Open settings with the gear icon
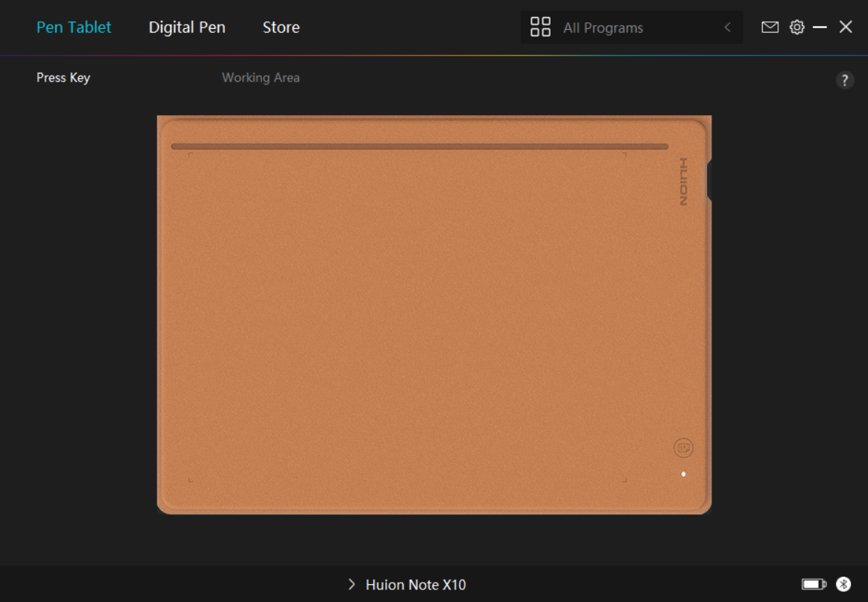Screen dimensions: 868x602 pyautogui.click(x=797, y=27)
